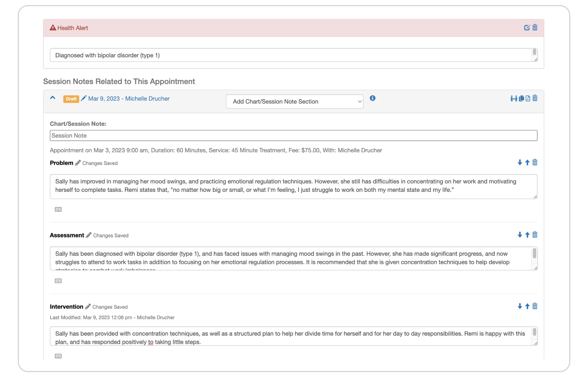Click the 'Health Alert' title text
Image resolution: width=588 pixels, height=379 pixels.
click(x=72, y=28)
